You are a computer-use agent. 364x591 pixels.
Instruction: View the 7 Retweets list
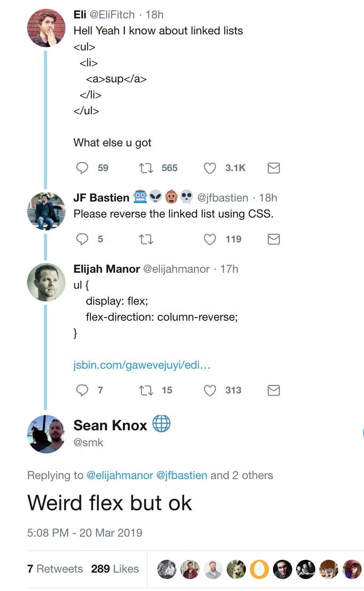[x=55, y=569]
